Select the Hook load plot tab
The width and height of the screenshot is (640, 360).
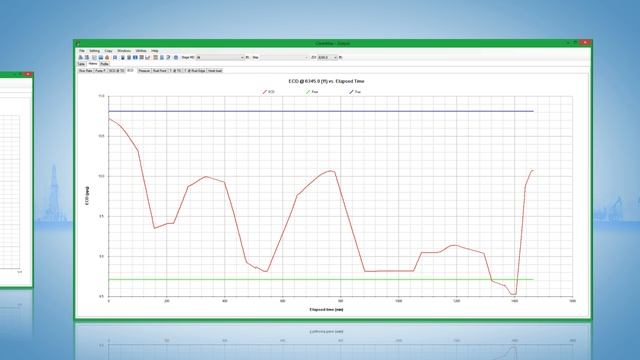(x=215, y=71)
